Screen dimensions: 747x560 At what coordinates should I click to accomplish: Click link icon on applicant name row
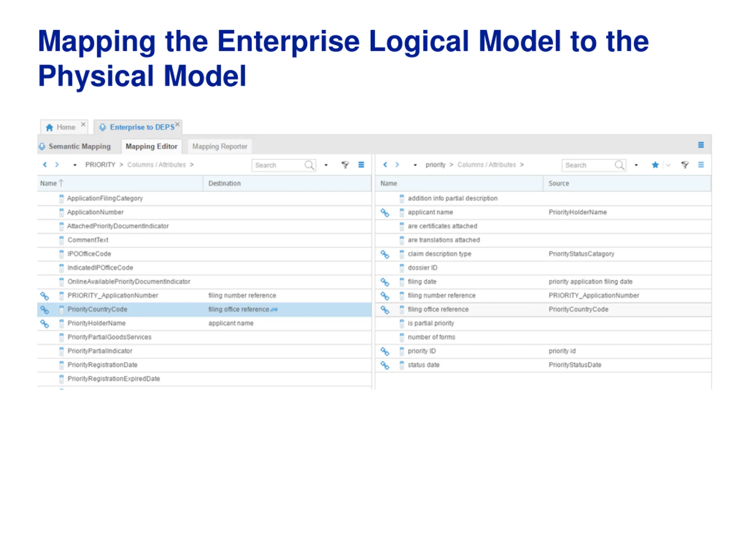[x=385, y=213]
